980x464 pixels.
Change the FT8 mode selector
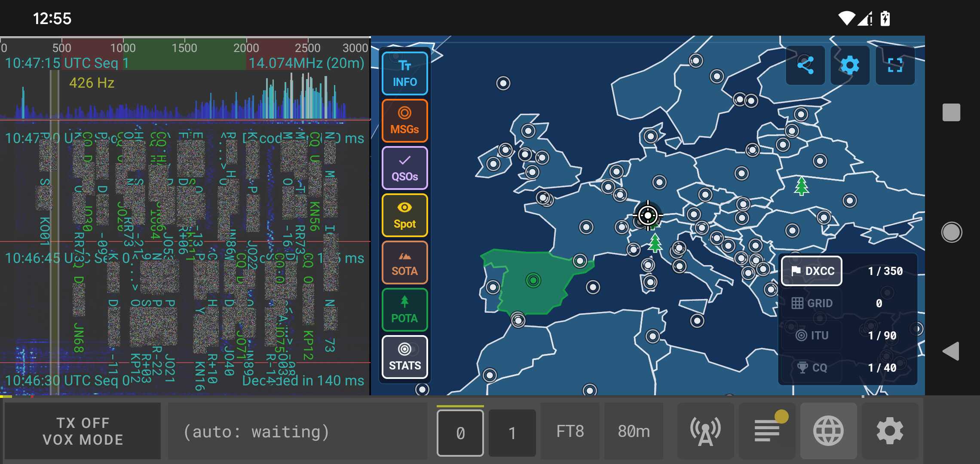[570, 431]
